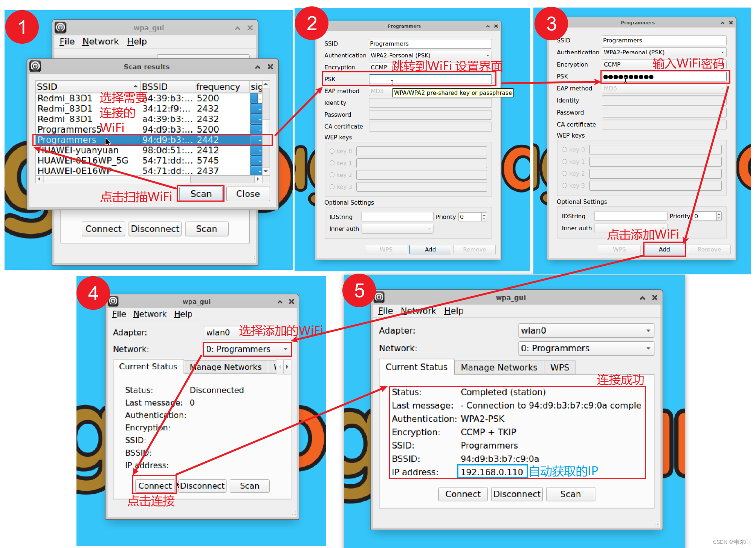756x548 pixels.
Task: Roll up the Scan results window
Action: (258, 67)
